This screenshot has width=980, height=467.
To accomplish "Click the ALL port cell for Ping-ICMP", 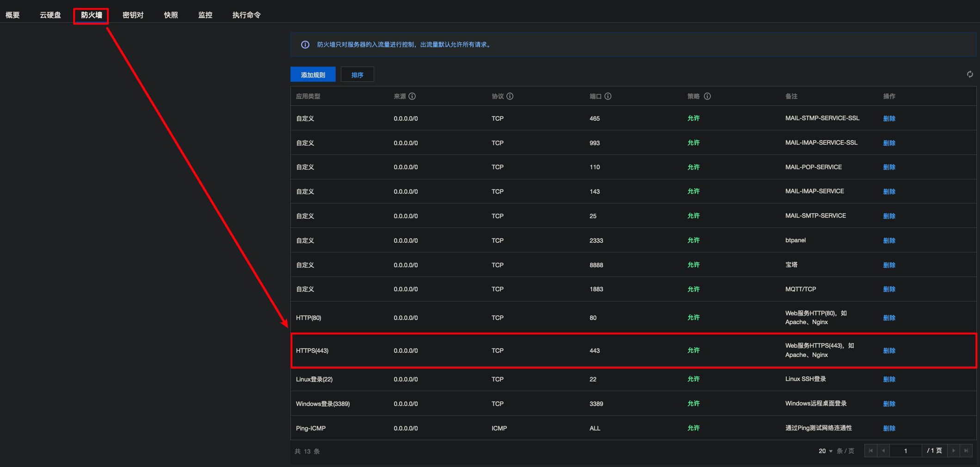I will [x=595, y=429].
